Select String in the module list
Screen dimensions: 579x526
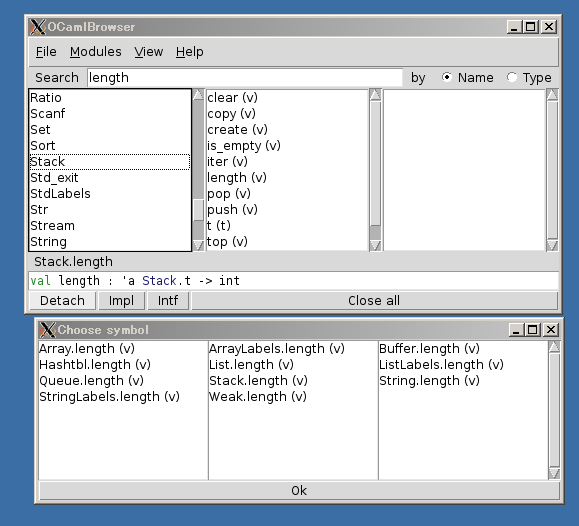110,242
